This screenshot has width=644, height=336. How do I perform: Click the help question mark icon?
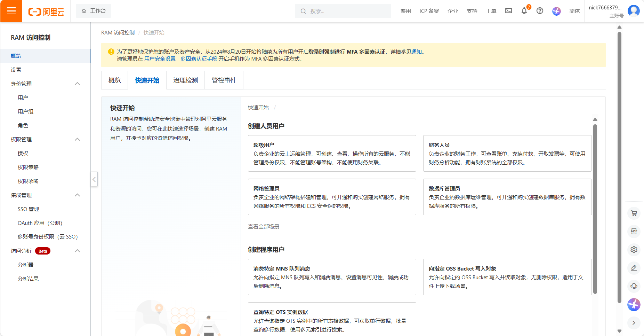(x=540, y=11)
